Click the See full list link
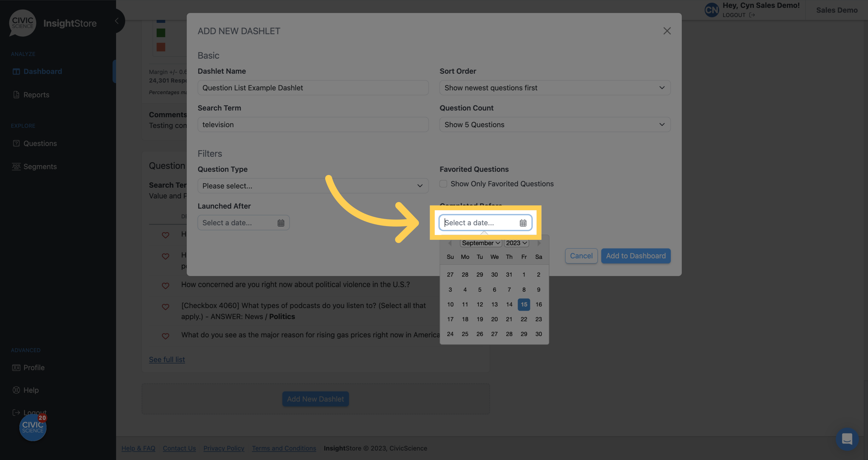 pos(167,359)
